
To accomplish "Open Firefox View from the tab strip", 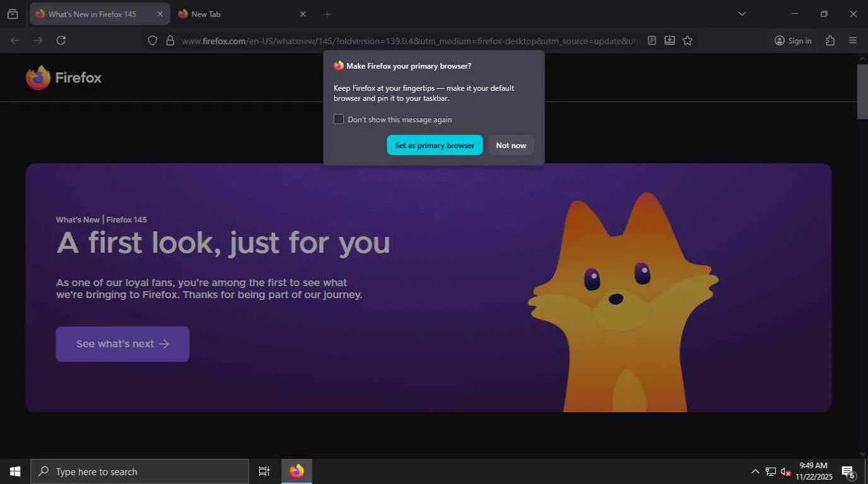I will click(x=13, y=14).
